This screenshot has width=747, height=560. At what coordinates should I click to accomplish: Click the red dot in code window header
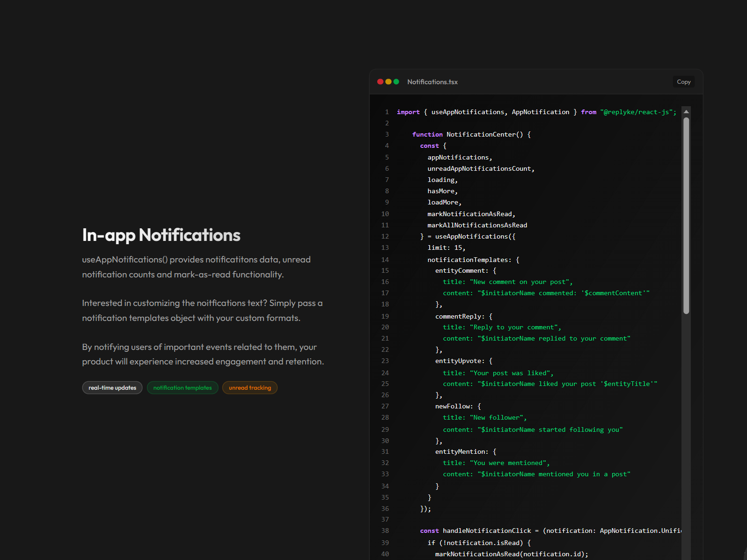(380, 82)
